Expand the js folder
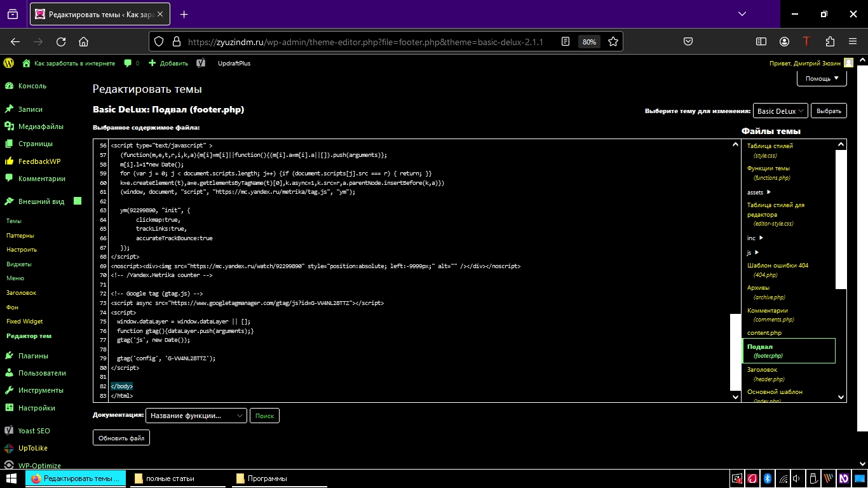Image resolution: width=868 pixels, height=488 pixels. coord(753,252)
